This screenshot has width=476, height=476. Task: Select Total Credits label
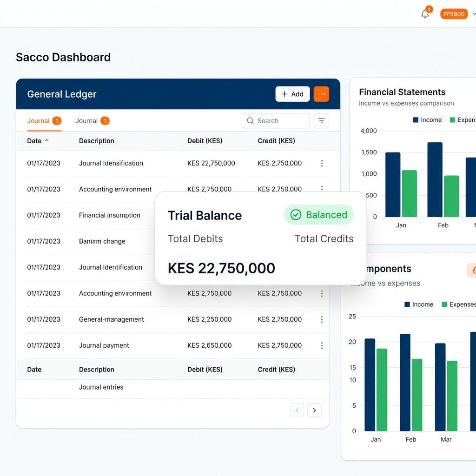[x=324, y=239]
